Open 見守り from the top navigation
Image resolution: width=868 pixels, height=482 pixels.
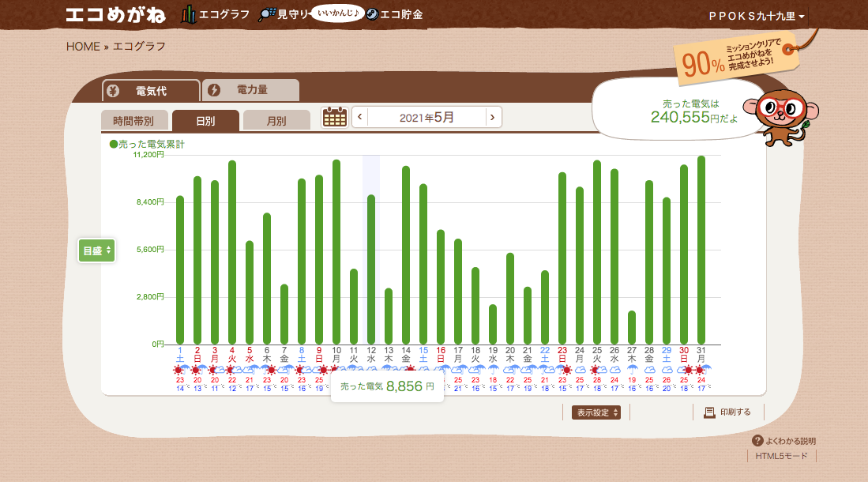pyautogui.click(x=284, y=14)
